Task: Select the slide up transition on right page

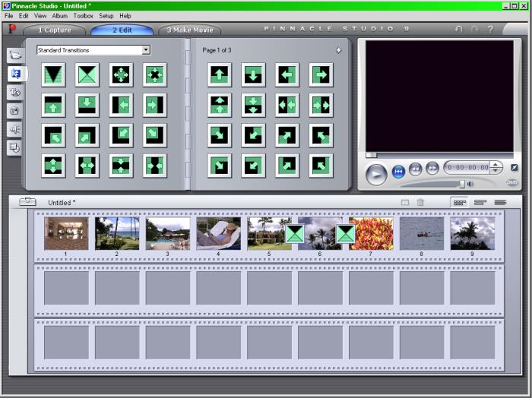Action: (x=220, y=74)
